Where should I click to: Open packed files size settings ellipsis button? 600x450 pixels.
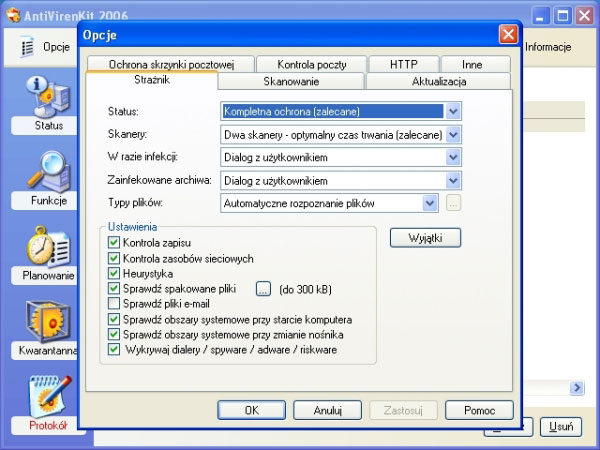tap(263, 289)
